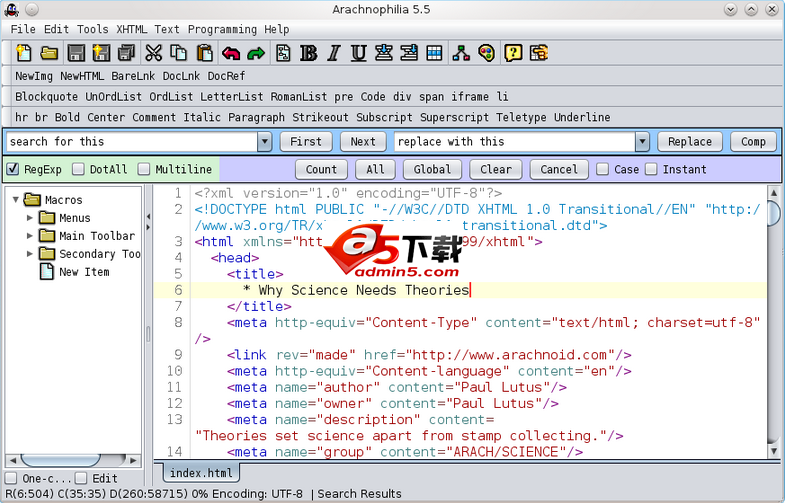
Task: Open the File menu
Action: click(23, 29)
